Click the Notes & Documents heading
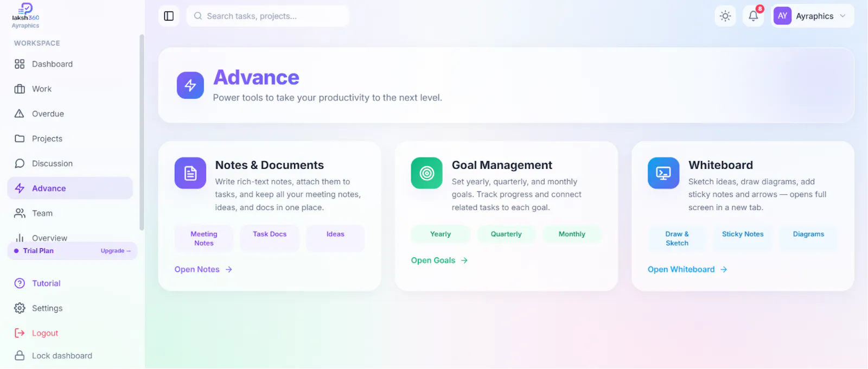 click(x=270, y=165)
